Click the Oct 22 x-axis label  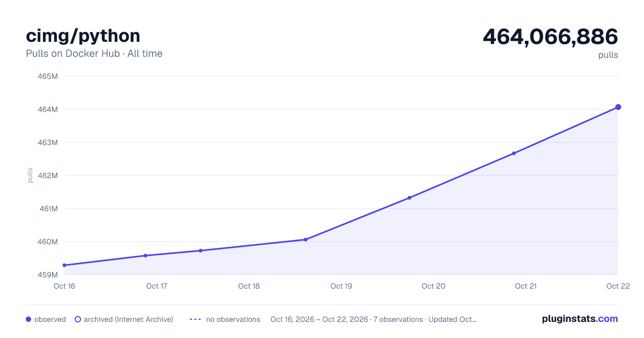617,286
